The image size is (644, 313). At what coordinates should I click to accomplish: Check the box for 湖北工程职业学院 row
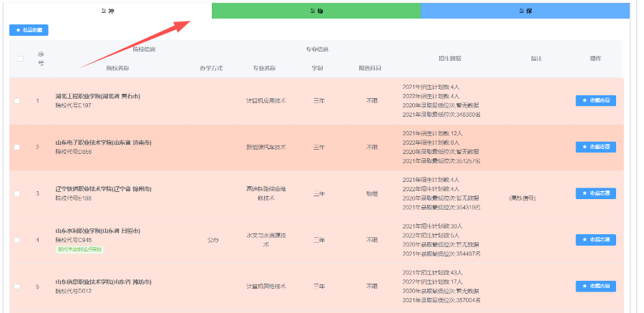coord(17,101)
